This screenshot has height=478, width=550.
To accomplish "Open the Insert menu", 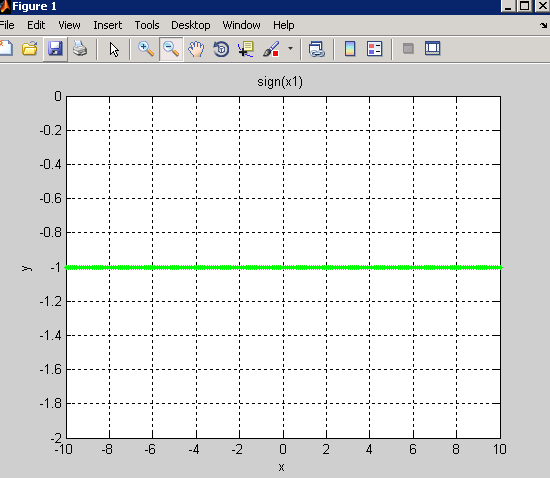I will pyautogui.click(x=107, y=25).
